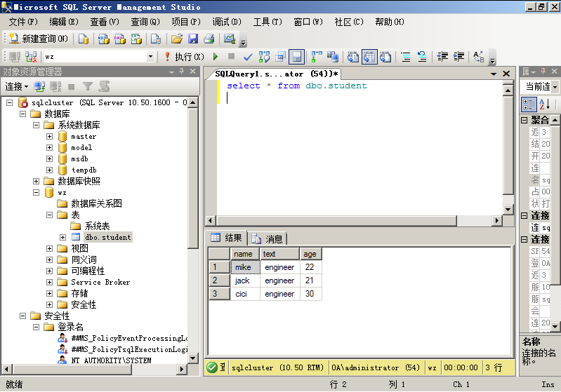Image resolution: width=561 pixels, height=392 pixels.
Task: Open a new Database Engine Query
Action: tap(84, 39)
